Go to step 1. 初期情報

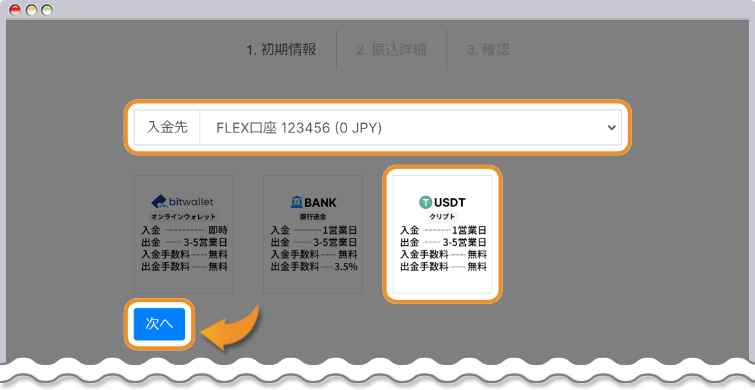pos(281,50)
